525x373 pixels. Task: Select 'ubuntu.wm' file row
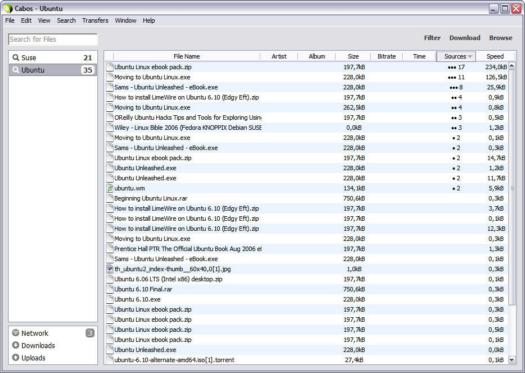click(306, 188)
